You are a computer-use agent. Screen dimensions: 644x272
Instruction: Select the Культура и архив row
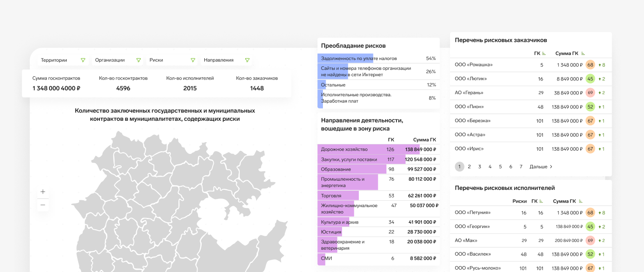coord(378,222)
